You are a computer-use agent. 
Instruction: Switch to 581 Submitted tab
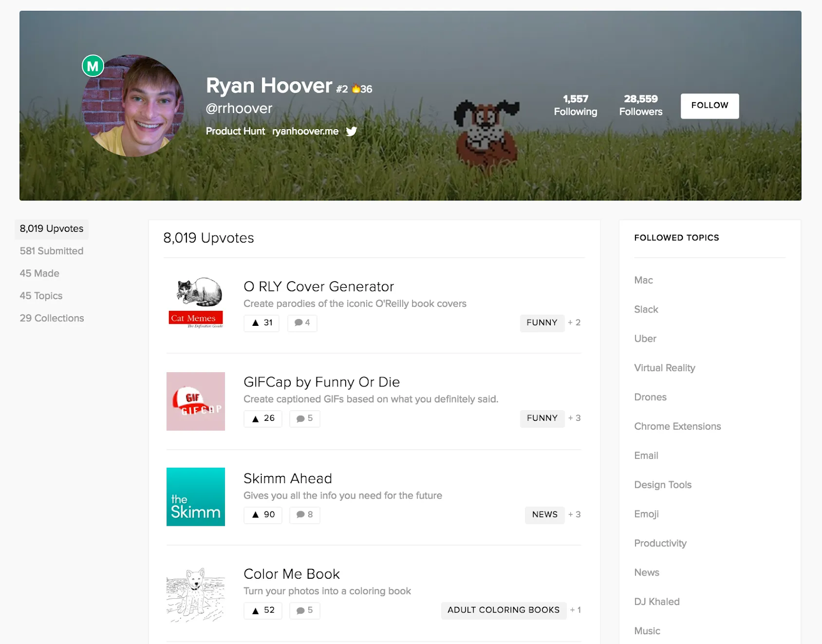click(x=51, y=251)
